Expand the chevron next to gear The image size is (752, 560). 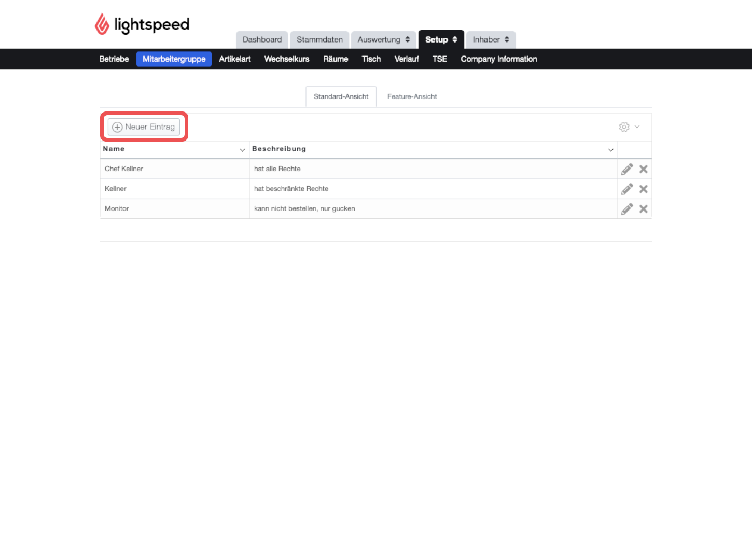coord(637,127)
